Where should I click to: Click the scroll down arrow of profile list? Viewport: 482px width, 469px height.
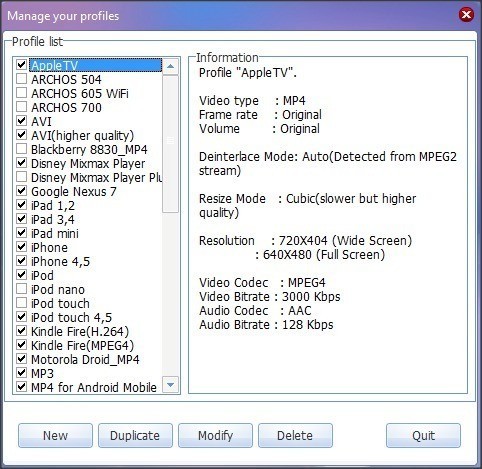pyautogui.click(x=170, y=385)
